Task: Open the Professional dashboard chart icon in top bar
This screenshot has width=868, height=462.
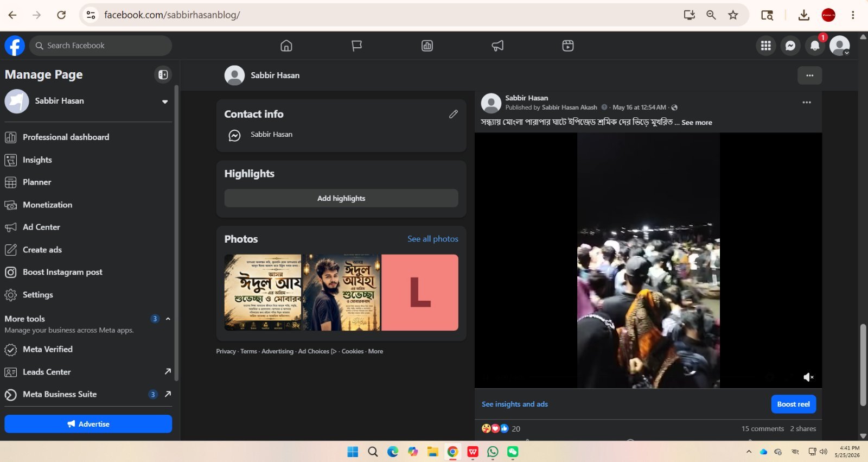Action: tap(427, 46)
